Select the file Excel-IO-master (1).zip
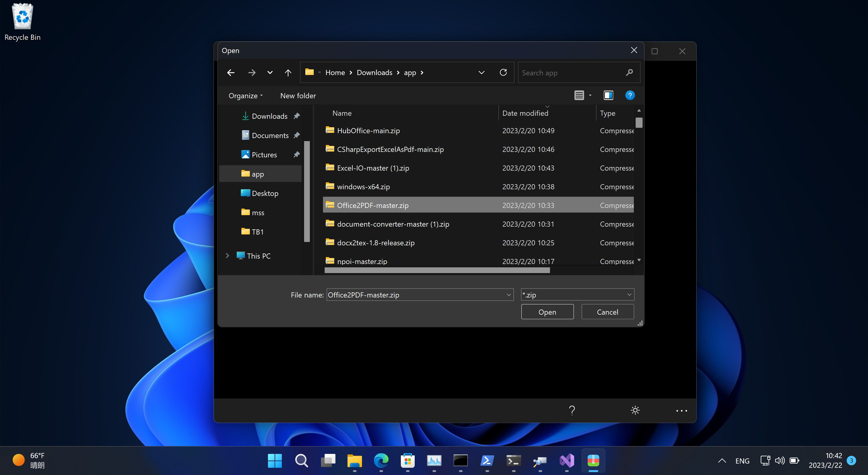868x475 pixels. coord(372,168)
